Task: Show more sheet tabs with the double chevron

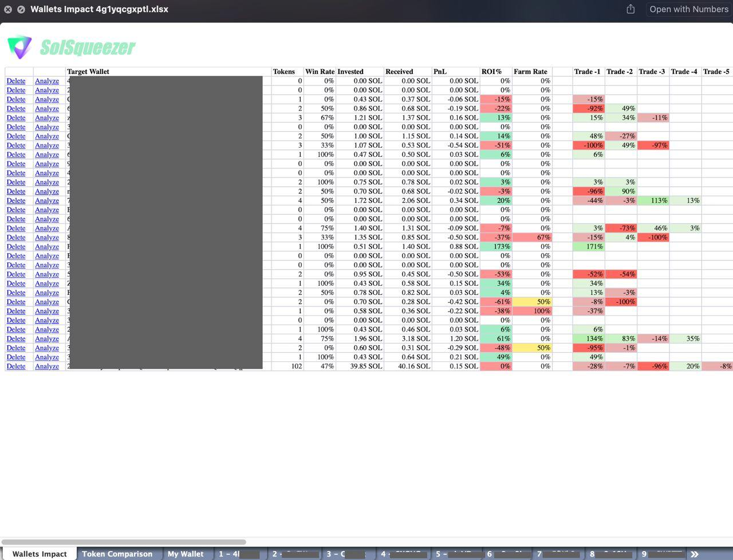Action: pyautogui.click(x=695, y=554)
